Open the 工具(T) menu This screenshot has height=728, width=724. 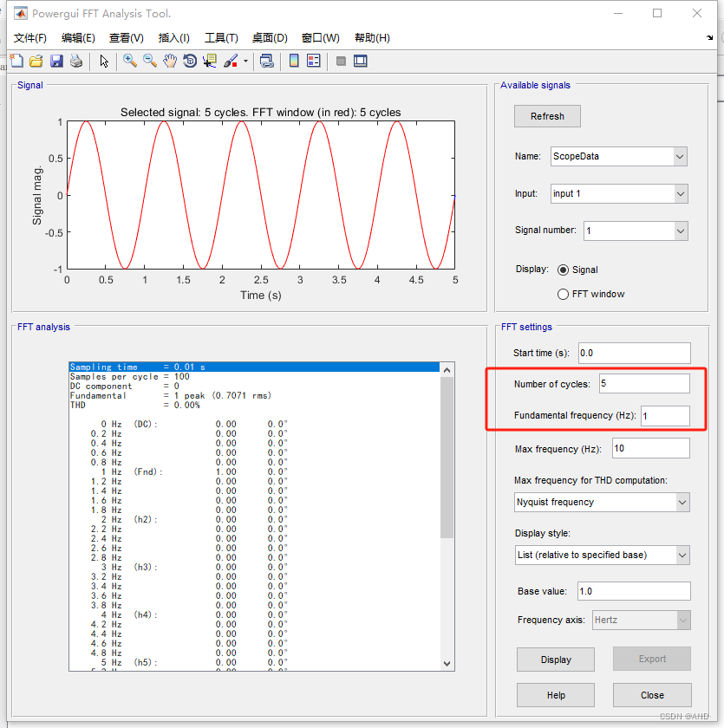(x=221, y=37)
